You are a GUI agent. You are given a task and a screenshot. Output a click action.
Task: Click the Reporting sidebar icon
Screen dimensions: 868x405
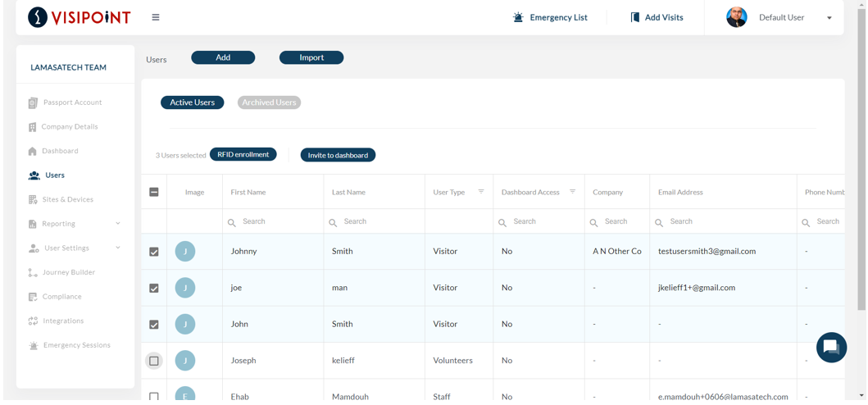click(32, 224)
